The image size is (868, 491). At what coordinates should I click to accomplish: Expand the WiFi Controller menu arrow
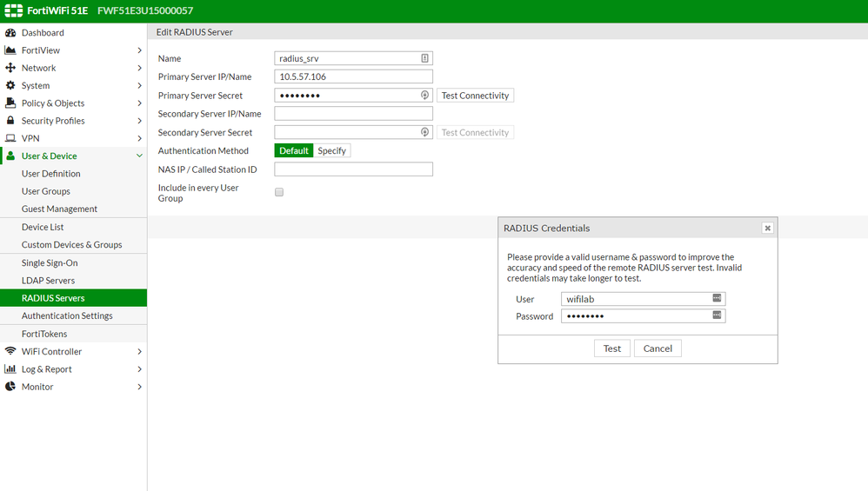pos(139,352)
